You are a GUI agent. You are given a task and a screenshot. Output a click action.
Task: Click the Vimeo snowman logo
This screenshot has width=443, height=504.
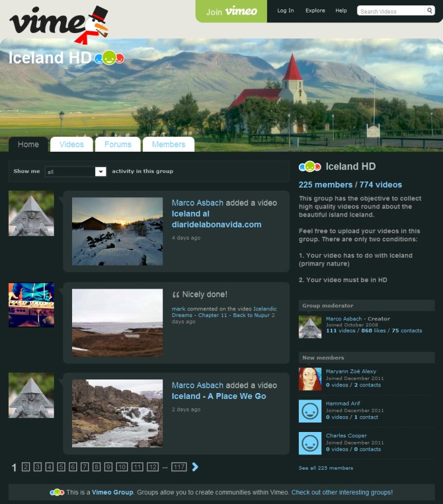(59, 24)
